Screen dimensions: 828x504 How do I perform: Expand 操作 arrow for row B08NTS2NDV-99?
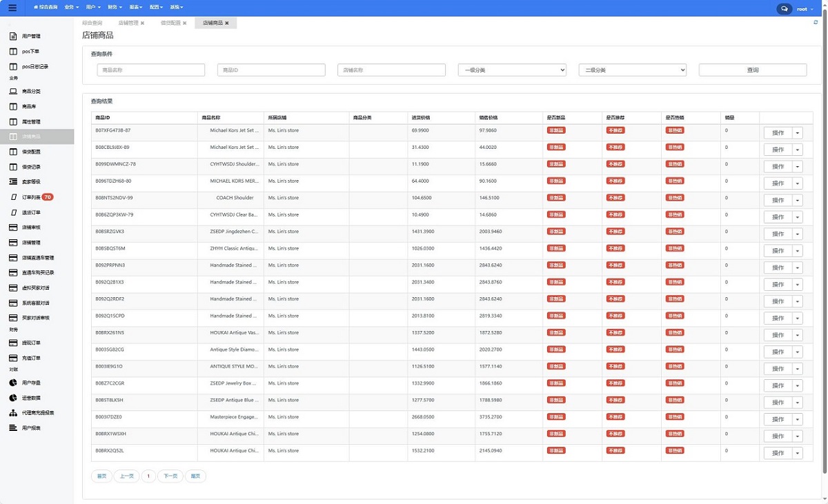[x=798, y=201]
